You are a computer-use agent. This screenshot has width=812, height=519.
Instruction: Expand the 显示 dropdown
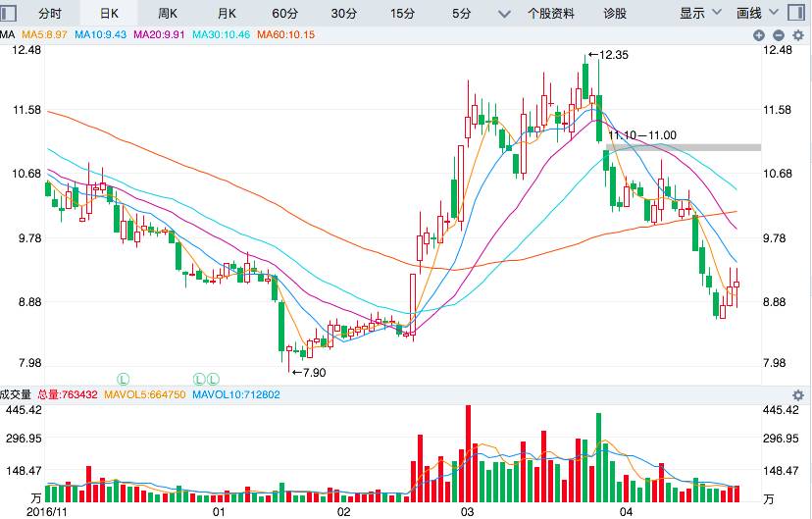tap(700, 13)
